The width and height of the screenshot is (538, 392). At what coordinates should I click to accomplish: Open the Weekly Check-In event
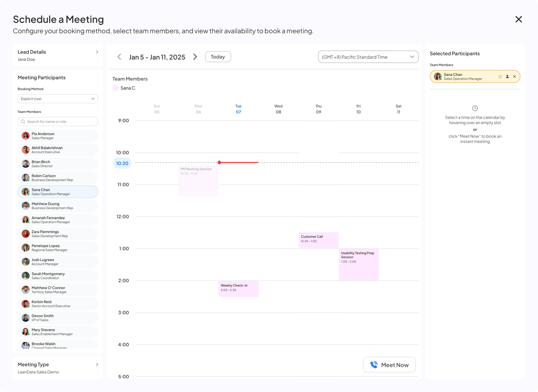coord(238,289)
